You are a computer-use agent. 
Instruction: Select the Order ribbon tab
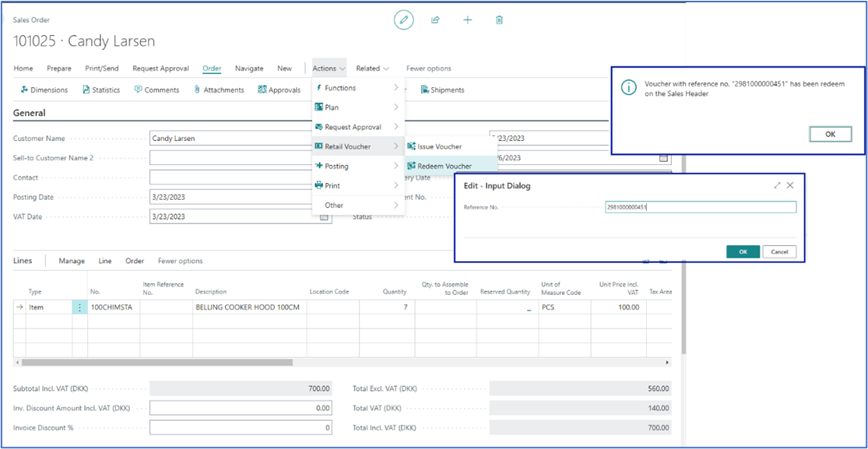tap(212, 68)
